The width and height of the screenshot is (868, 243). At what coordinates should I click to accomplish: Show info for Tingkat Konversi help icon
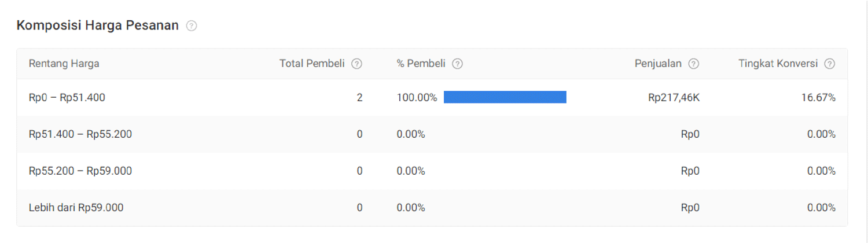830,64
